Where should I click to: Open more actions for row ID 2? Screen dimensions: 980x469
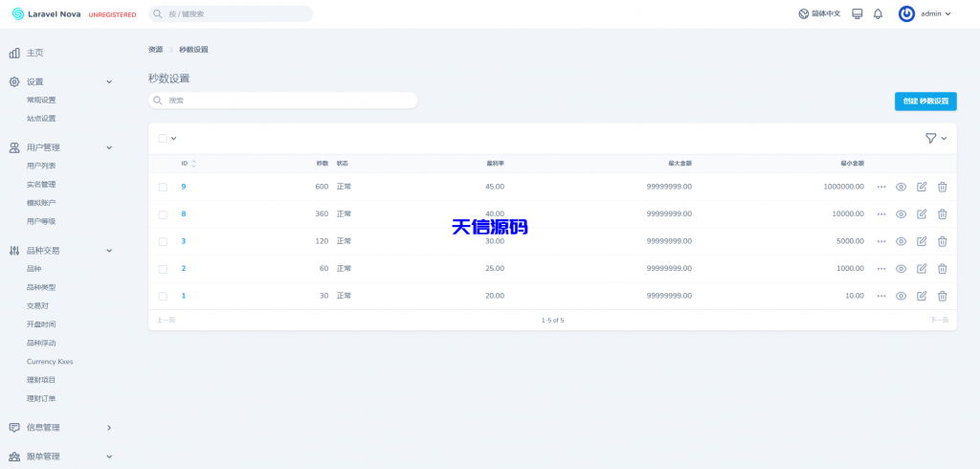[x=881, y=269]
